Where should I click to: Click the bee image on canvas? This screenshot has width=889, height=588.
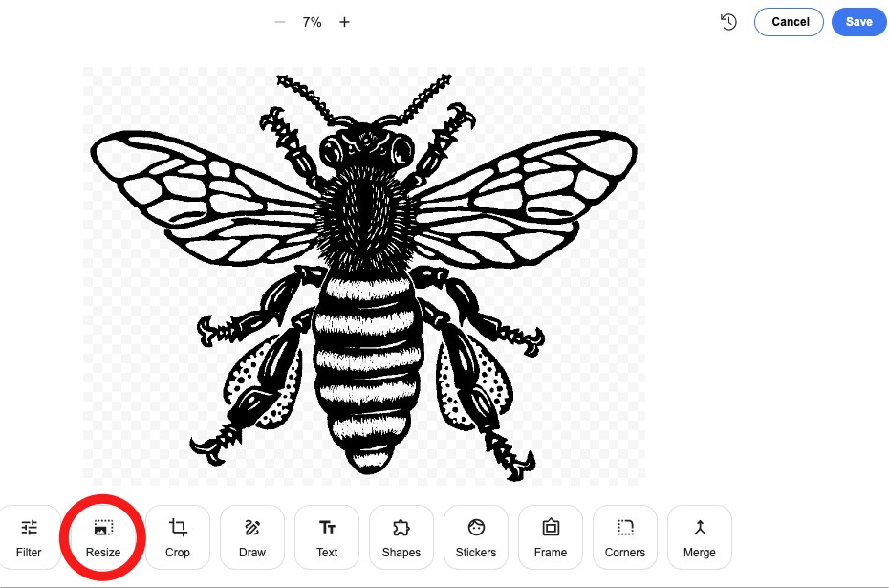(x=364, y=276)
